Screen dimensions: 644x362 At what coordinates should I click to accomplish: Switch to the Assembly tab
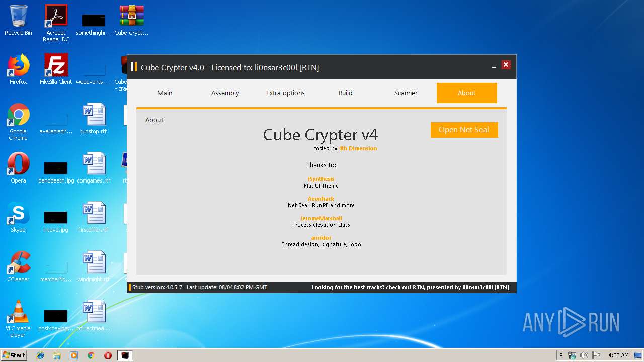(x=225, y=93)
